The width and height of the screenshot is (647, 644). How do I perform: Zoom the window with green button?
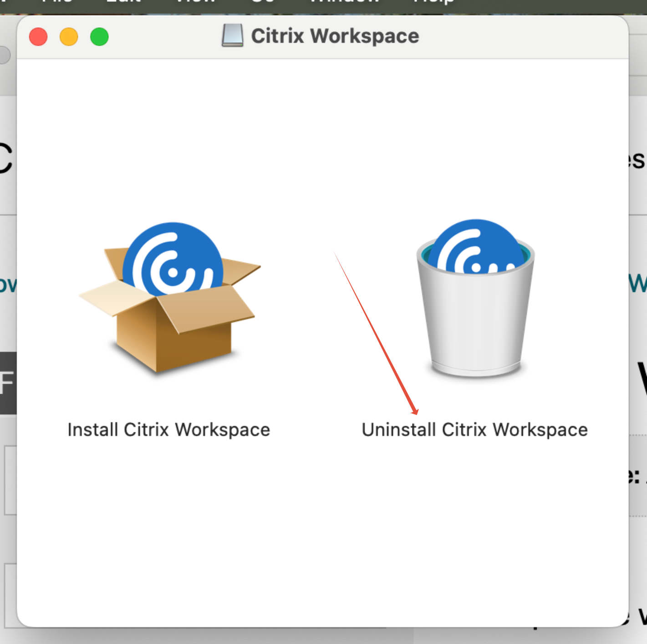click(x=99, y=37)
